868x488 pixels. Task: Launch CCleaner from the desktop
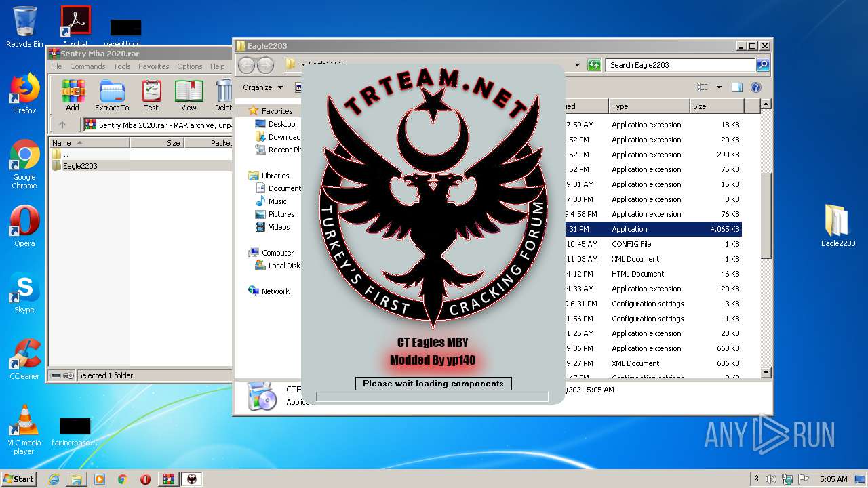24,359
